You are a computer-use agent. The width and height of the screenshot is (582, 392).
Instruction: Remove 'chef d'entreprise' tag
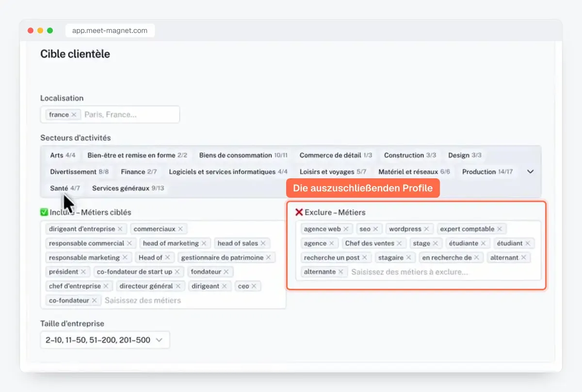(x=106, y=286)
